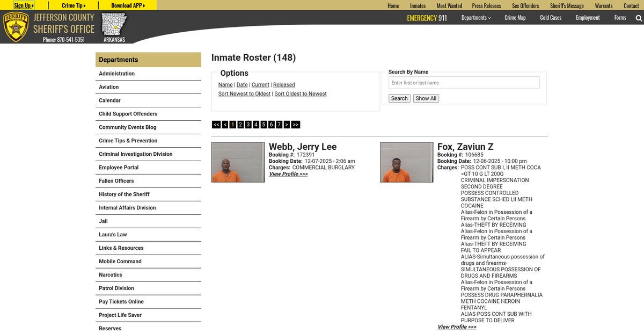Image resolution: width=644 pixels, height=333 pixels.
Task: Click the Arkansas state map icon
Action: point(114,24)
